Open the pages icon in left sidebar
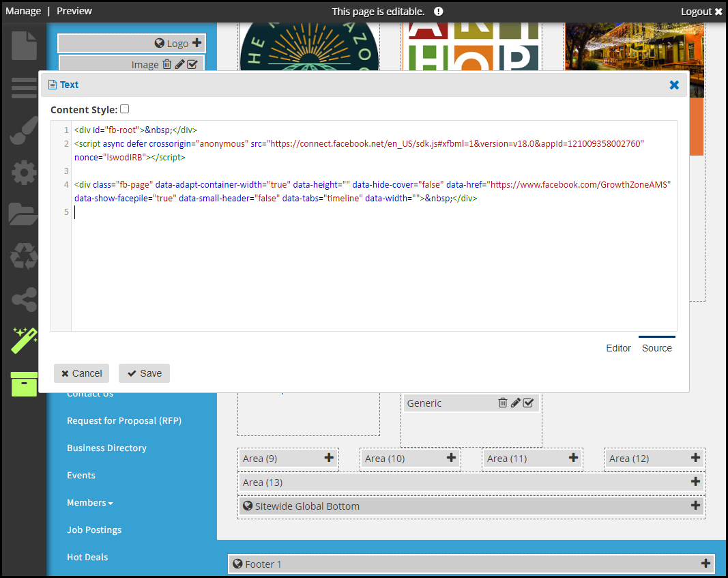The image size is (728, 578). (x=24, y=45)
